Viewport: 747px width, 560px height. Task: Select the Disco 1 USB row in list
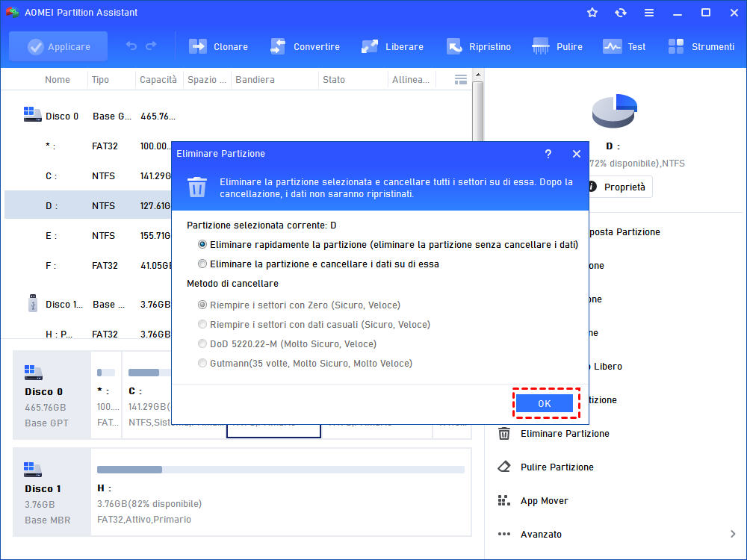point(87,305)
